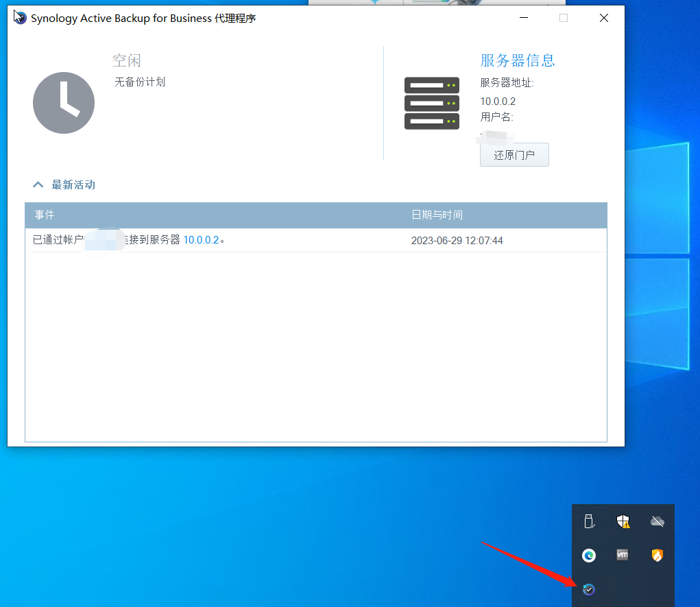700x607 pixels.
Task: Click the 用户名 label
Action: tap(497, 117)
